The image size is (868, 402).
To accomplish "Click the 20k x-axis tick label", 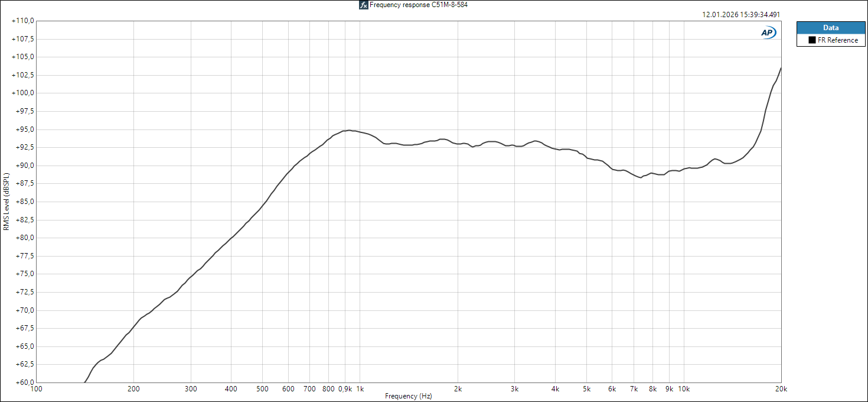I will point(781,389).
